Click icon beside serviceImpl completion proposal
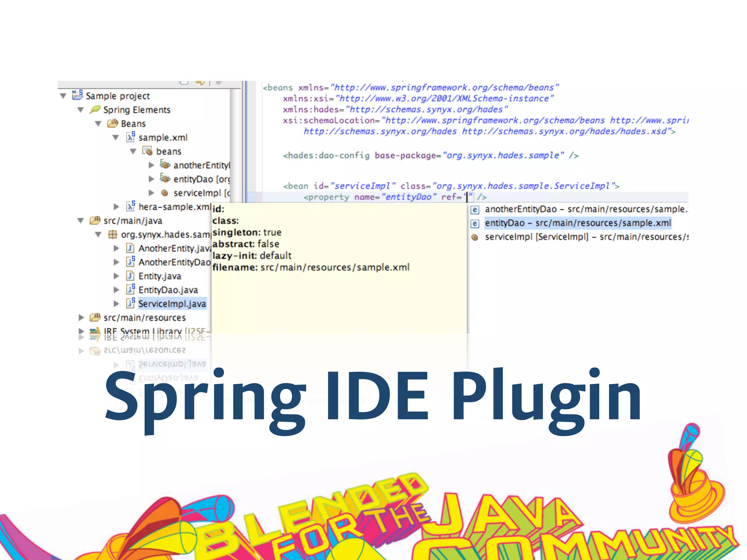747x560 pixels. point(475,237)
